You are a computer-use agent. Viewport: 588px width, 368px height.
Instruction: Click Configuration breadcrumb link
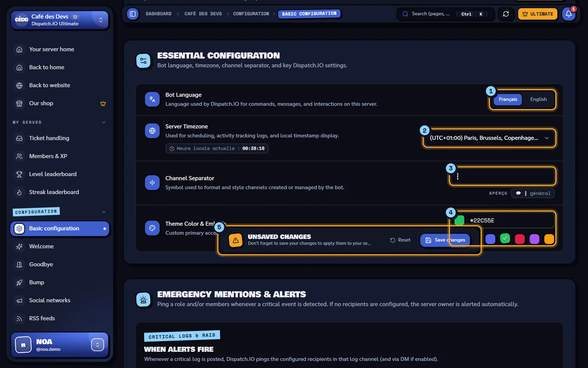[x=251, y=14]
